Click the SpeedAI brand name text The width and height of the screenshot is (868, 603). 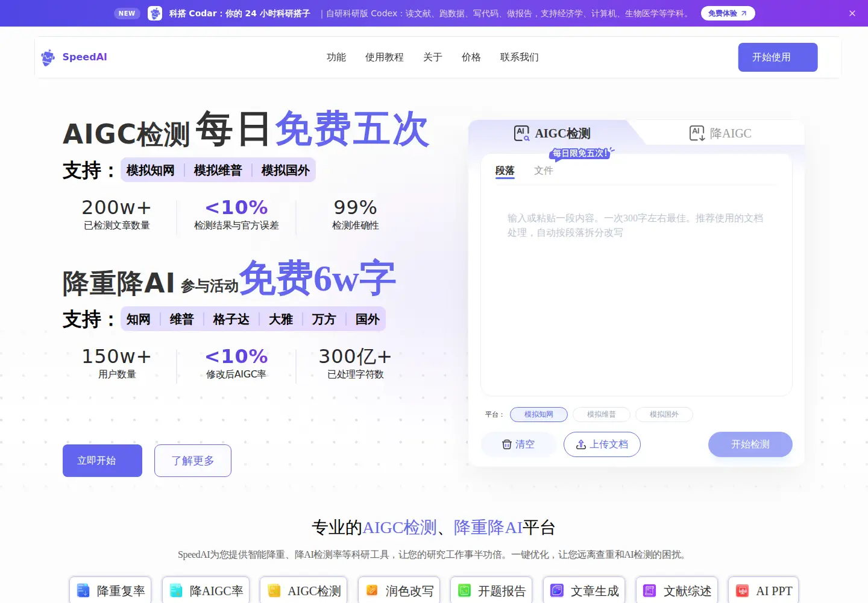coord(85,57)
